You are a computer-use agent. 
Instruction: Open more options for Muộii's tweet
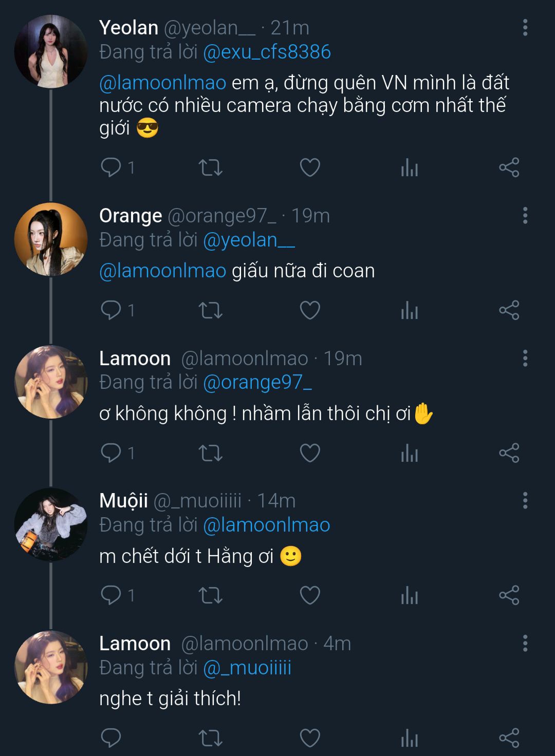coord(525,501)
